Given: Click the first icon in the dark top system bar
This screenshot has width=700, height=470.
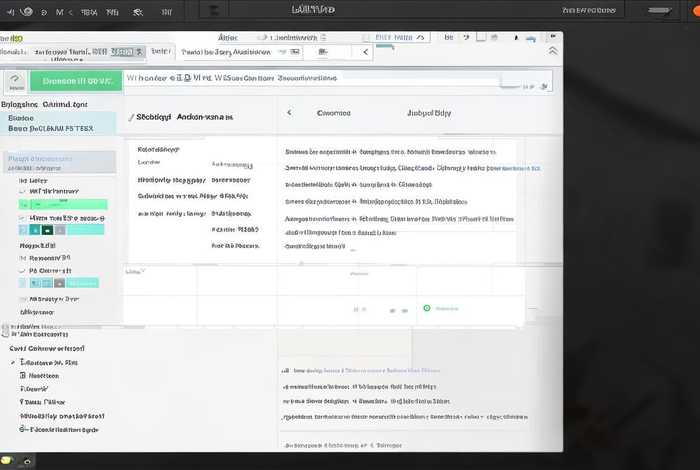Looking at the screenshot, I should pos(11,12).
